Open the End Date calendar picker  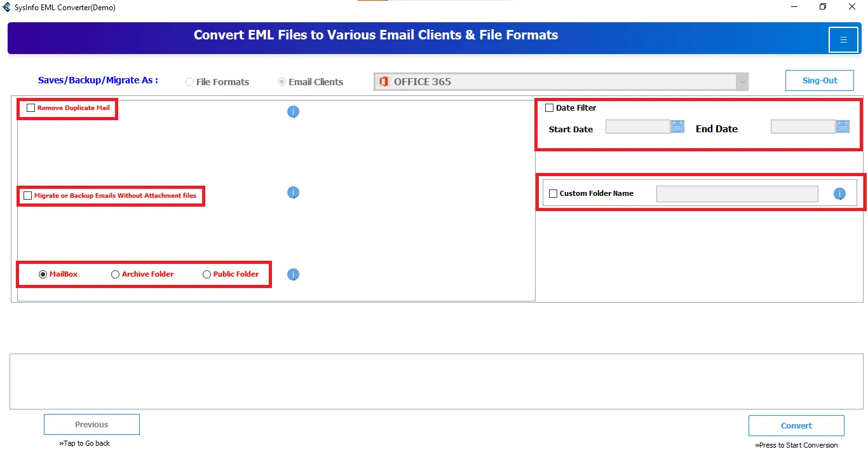click(843, 127)
